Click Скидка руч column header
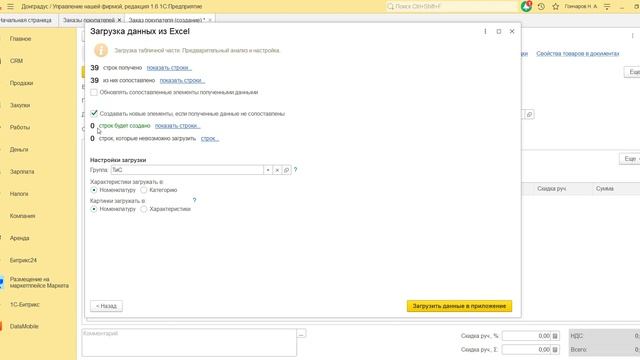The width and height of the screenshot is (640, 360). [551, 189]
